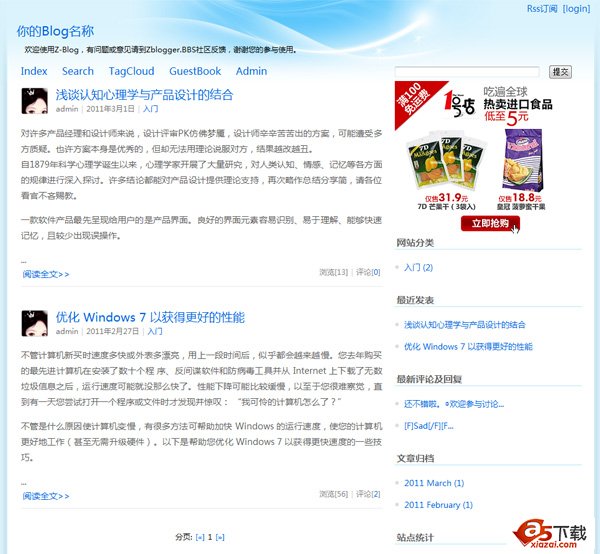Screen dimensions: 600x554
Task: Click the red 满100免运费 corner ribbon
Action: [x=413, y=99]
